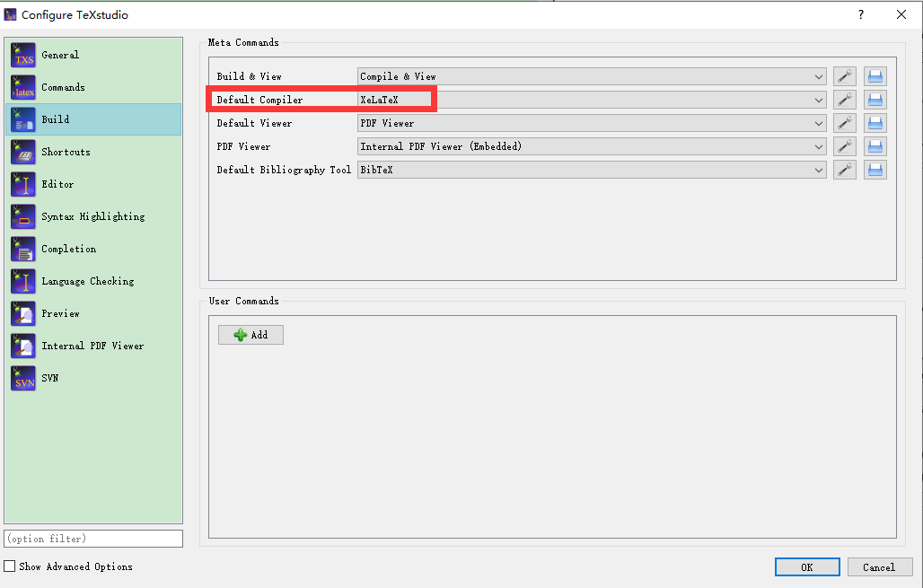Image resolution: width=923 pixels, height=588 pixels.
Task: Click the Editor category icon
Action: 23,184
